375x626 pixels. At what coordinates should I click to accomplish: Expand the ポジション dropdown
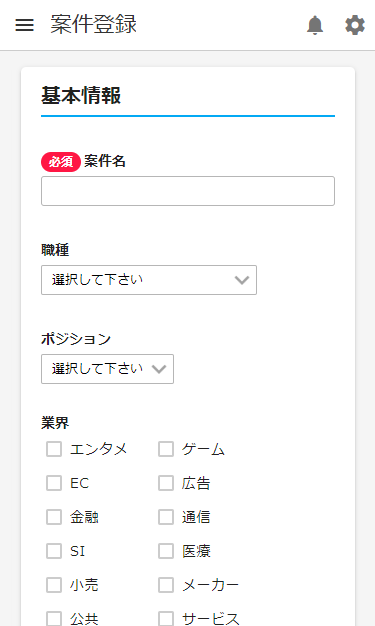click(107, 369)
